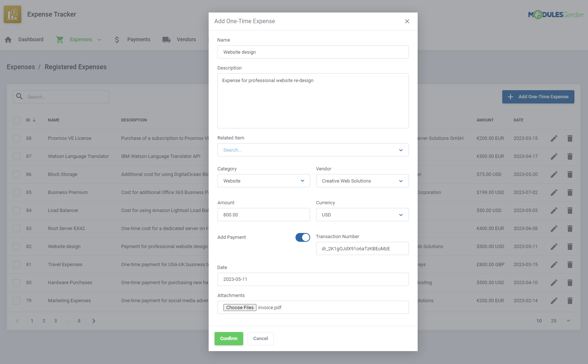Delete expense 82 Website design
Screen dimensions: 588x364
click(570, 247)
